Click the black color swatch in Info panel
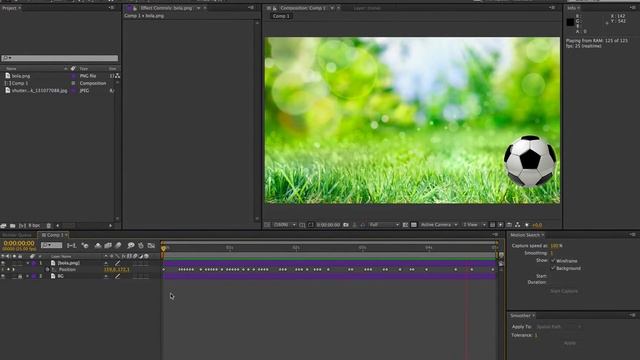640x360 pixels. (570, 22)
